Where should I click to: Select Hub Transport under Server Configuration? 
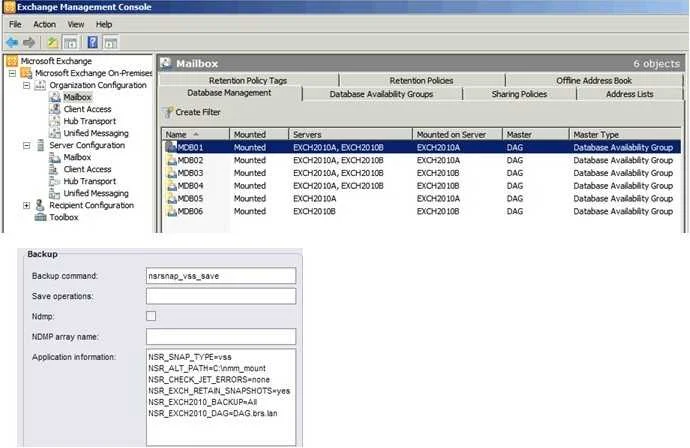89,181
